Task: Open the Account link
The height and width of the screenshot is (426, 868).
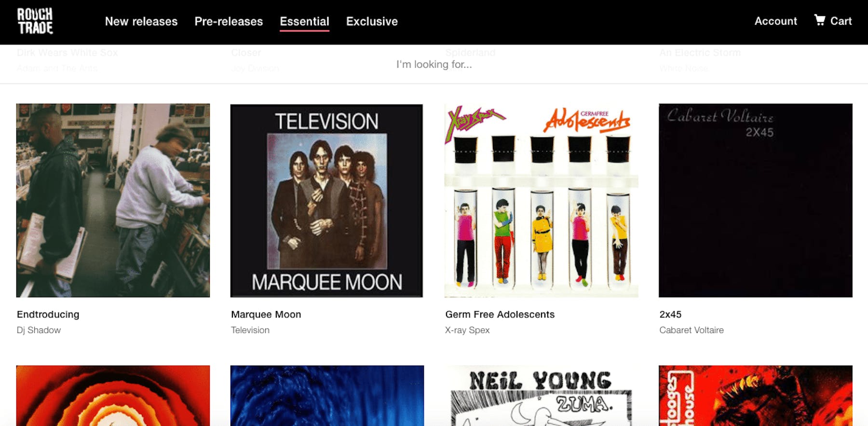Action: click(775, 21)
